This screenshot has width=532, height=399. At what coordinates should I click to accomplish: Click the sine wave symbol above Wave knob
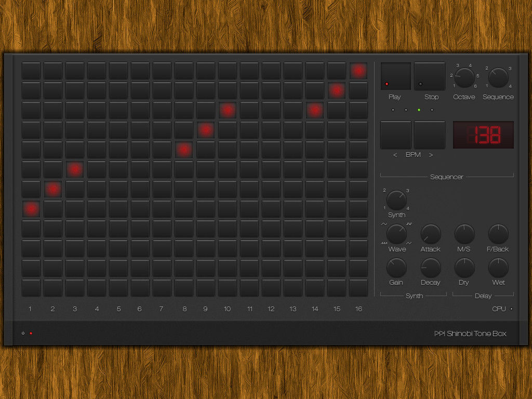[384, 224]
